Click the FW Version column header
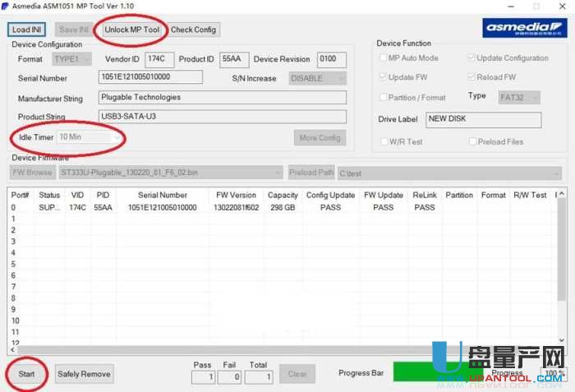 [x=236, y=196]
